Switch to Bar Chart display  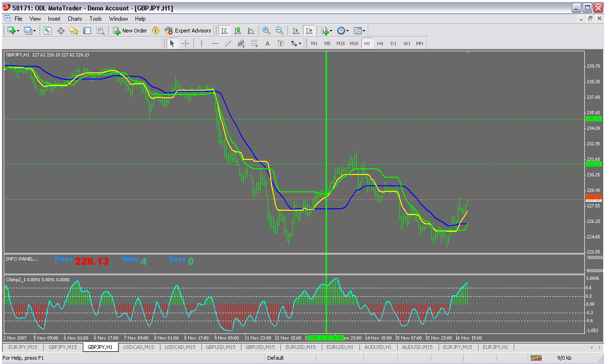(x=224, y=31)
